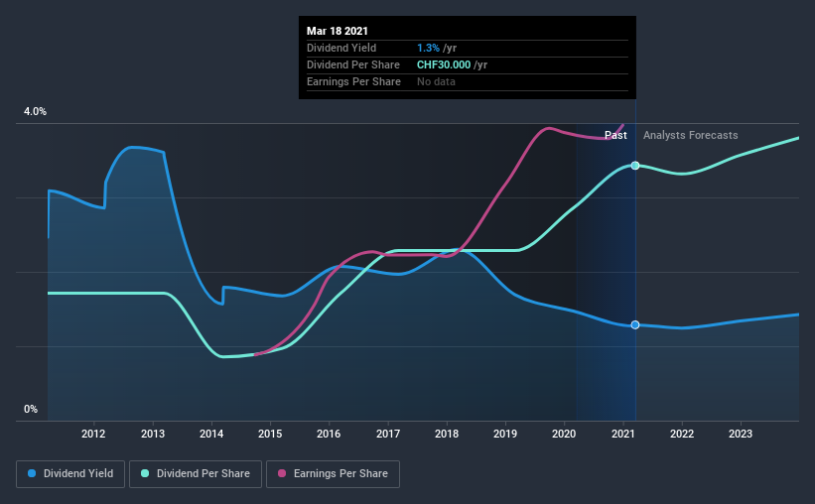Click the Past section label
Viewport: 815px width, 504px height.
click(x=615, y=135)
